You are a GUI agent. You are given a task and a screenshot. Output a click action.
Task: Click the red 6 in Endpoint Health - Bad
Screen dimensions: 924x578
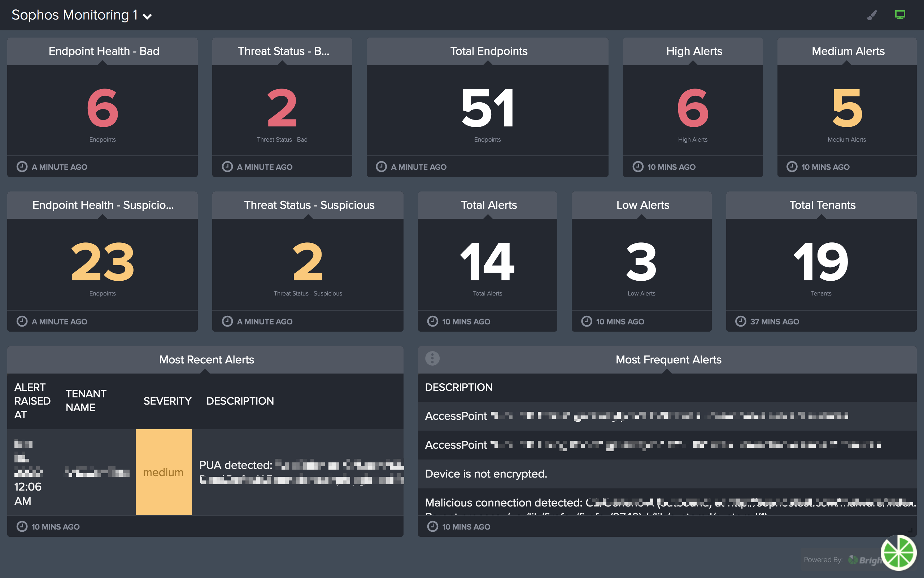tap(103, 108)
